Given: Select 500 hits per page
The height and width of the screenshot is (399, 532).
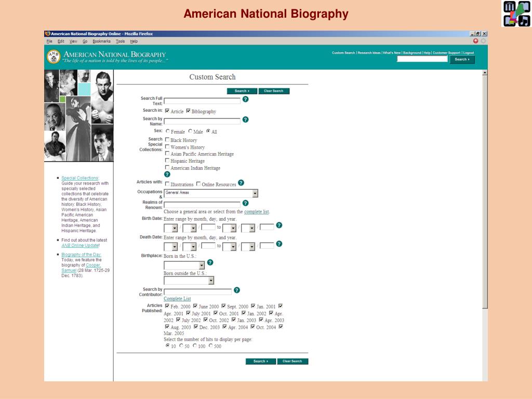Looking at the screenshot, I should pyautogui.click(x=211, y=345).
